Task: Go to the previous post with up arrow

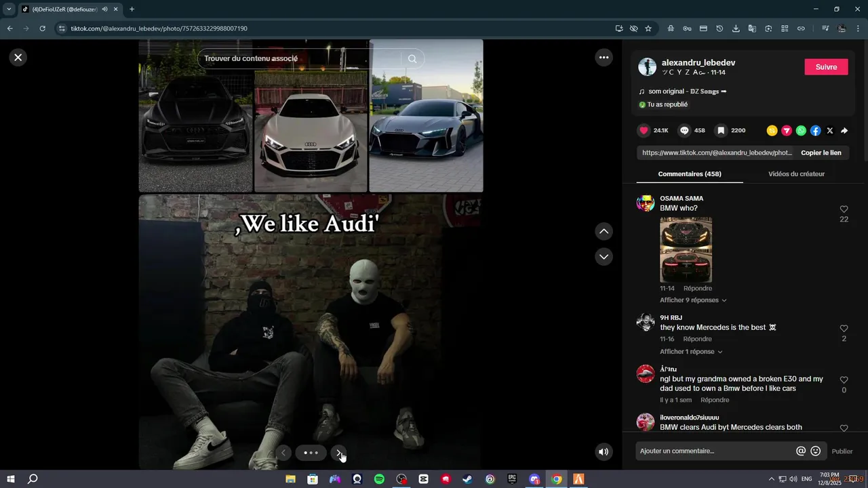Action: [604, 232]
